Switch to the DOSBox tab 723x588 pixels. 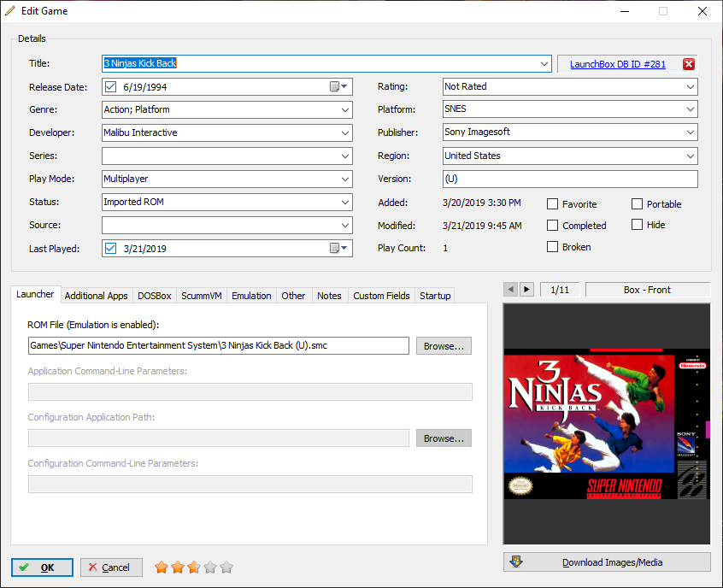pyautogui.click(x=155, y=296)
